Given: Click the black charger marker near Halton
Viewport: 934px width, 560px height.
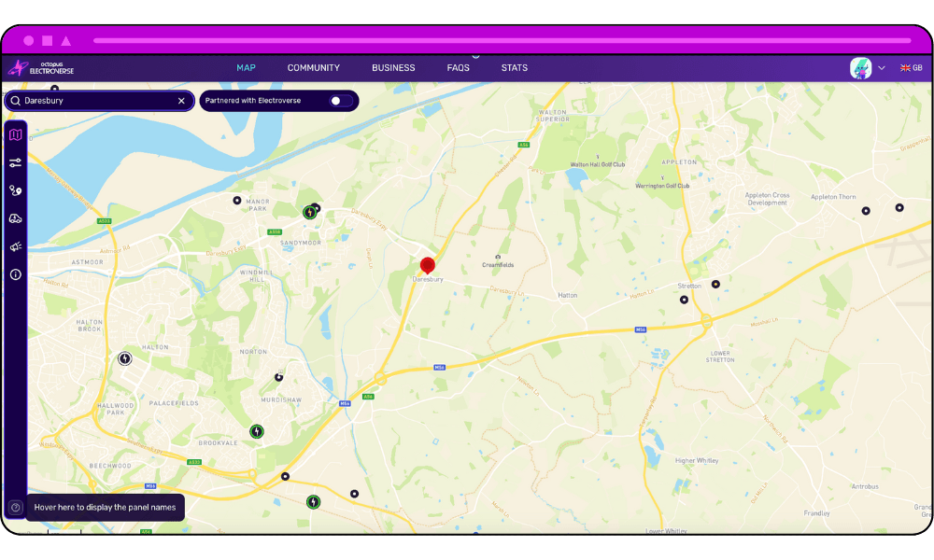Looking at the screenshot, I should [125, 357].
